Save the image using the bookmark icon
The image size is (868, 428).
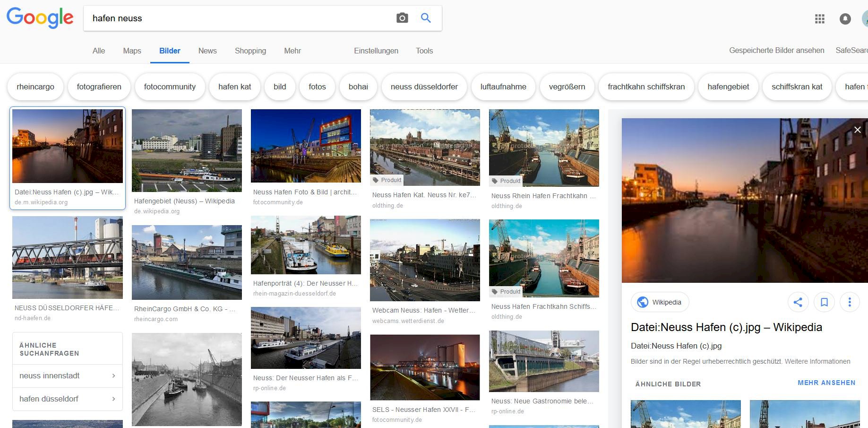pyautogui.click(x=824, y=302)
